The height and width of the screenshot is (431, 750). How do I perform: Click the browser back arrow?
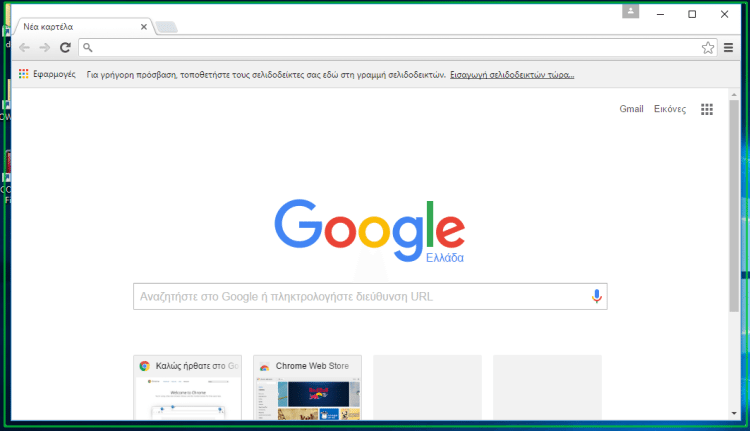coord(24,47)
